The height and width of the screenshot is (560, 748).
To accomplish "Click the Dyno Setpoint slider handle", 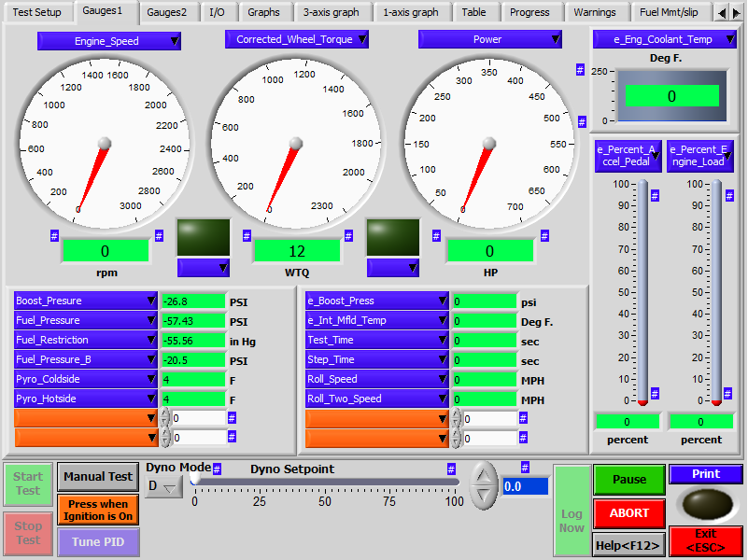I will [x=195, y=480].
